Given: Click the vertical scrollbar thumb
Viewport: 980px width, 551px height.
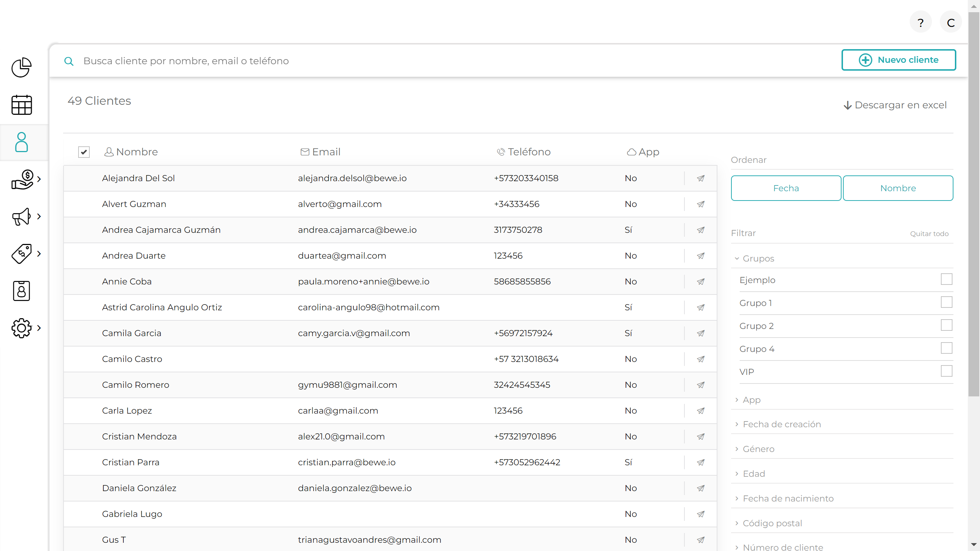Looking at the screenshot, I should [x=974, y=204].
